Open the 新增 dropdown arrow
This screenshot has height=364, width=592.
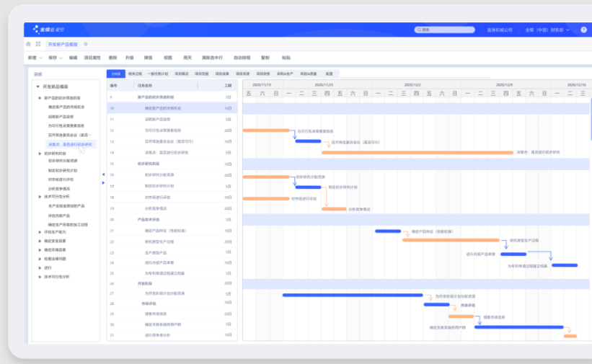[41, 58]
